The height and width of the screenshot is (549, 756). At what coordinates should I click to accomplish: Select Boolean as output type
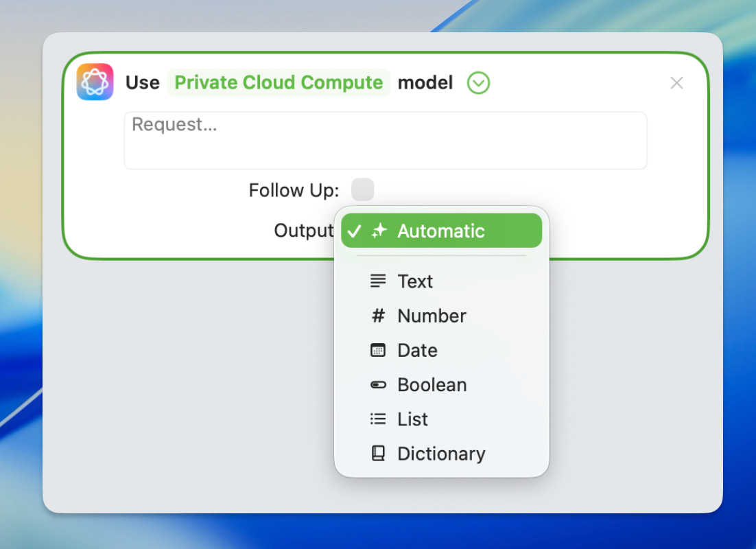pyautogui.click(x=441, y=385)
